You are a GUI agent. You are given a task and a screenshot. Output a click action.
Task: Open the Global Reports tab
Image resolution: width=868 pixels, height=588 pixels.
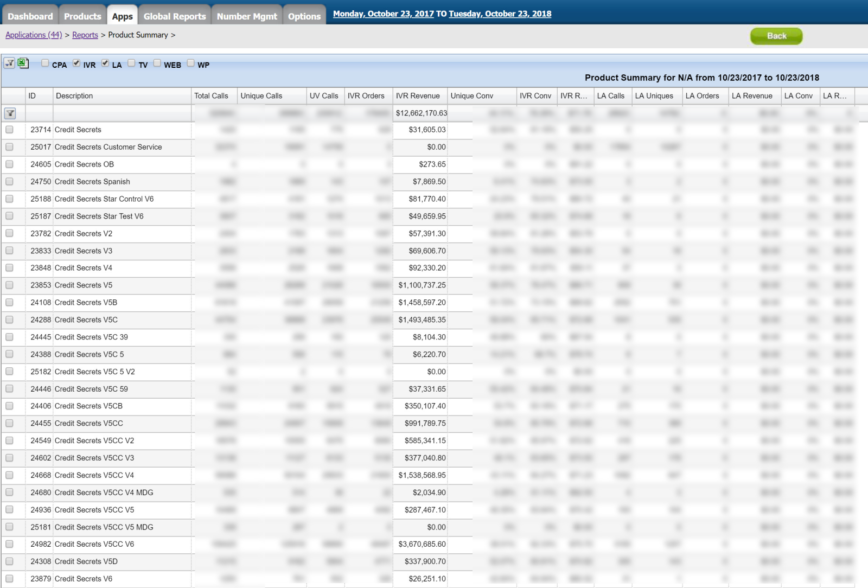[175, 16]
